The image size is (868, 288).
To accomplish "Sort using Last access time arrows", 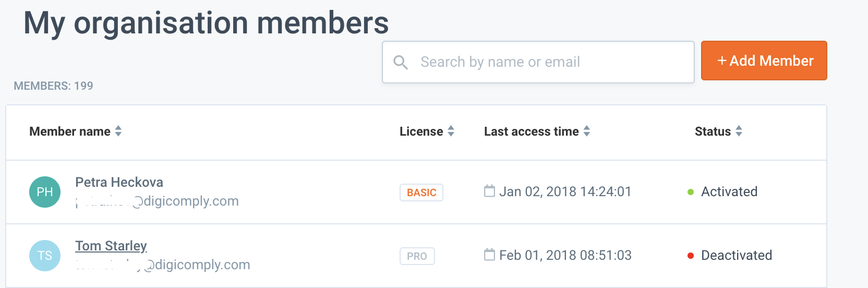I will click(x=587, y=131).
